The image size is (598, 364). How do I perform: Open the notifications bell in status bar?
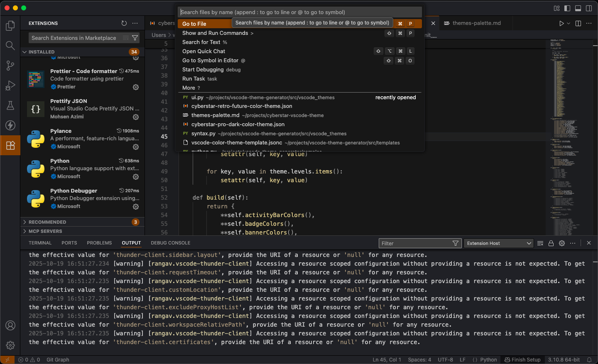click(589, 360)
